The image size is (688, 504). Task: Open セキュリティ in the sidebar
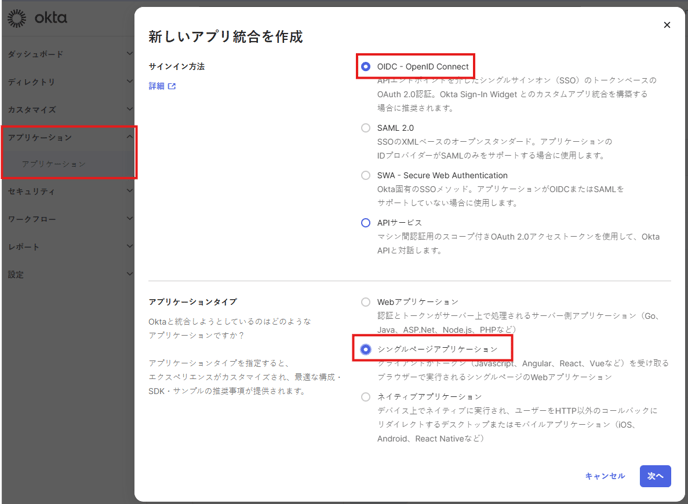(x=32, y=192)
